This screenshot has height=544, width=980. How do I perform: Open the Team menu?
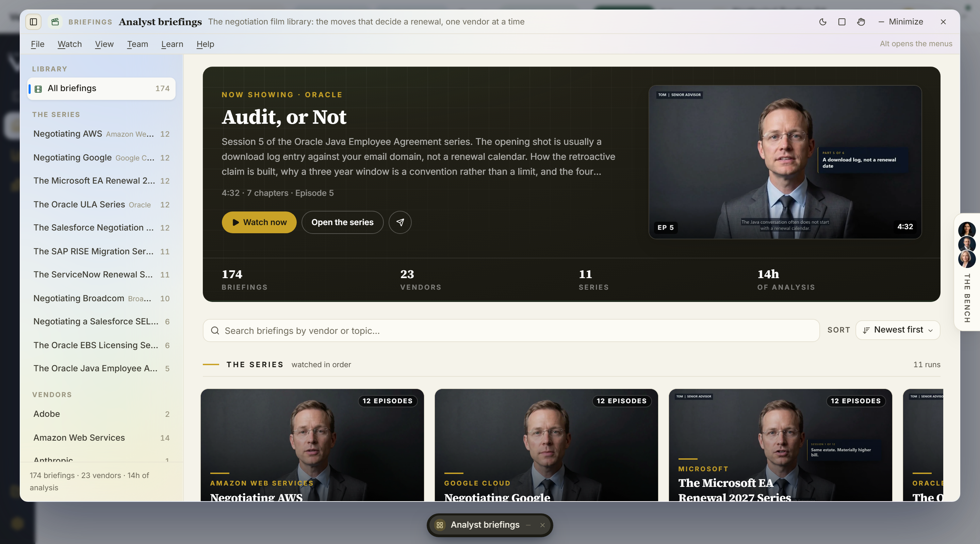(137, 44)
